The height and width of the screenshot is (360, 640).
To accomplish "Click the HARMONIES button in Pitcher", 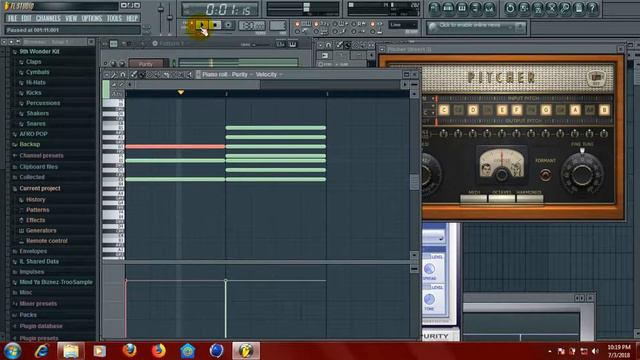I will [529, 198].
